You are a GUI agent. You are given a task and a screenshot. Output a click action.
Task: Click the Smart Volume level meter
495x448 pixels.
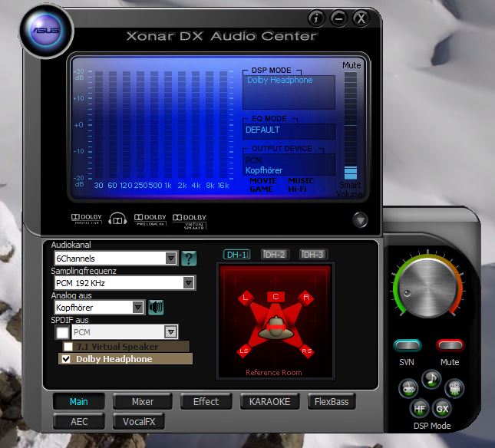click(x=351, y=126)
